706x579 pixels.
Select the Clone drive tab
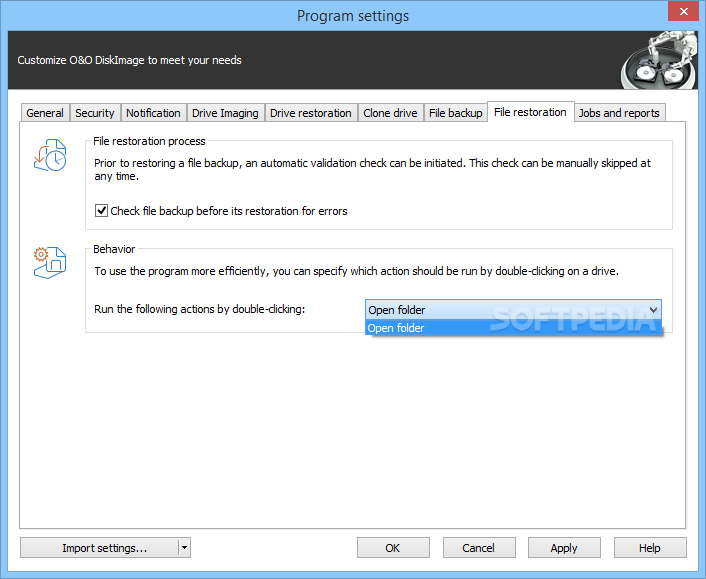coord(390,113)
